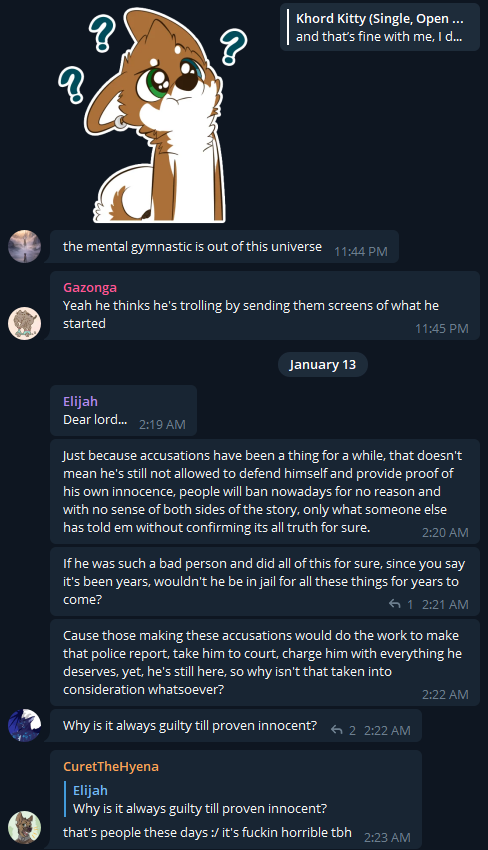Open Gazonga's profile avatar

coord(24,324)
